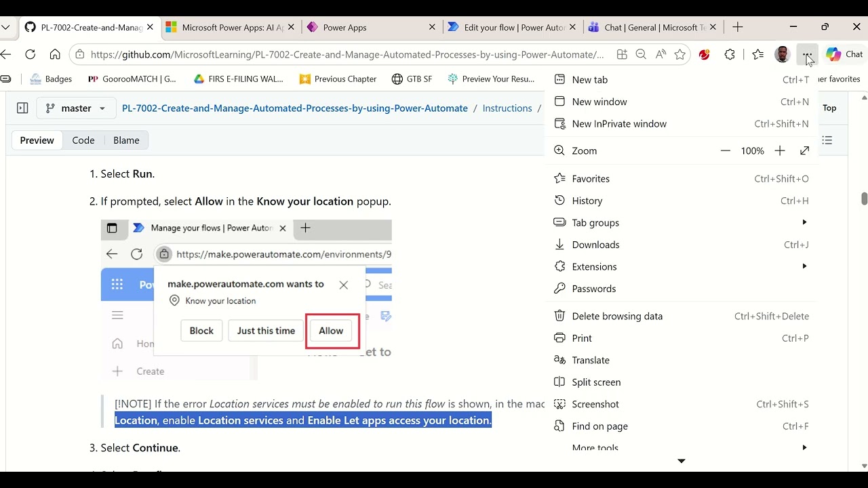Switch to the Code view tab
This screenshot has width=868, height=488.
(83, 140)
